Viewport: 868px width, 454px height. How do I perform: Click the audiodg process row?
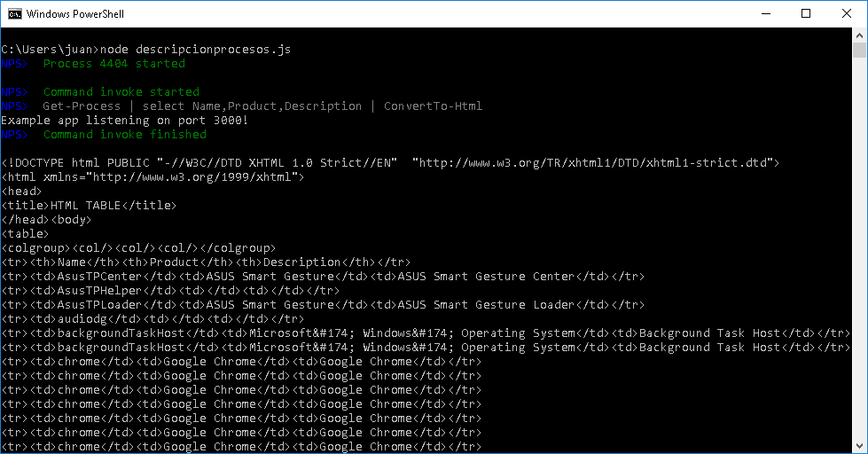click(152, 319)
